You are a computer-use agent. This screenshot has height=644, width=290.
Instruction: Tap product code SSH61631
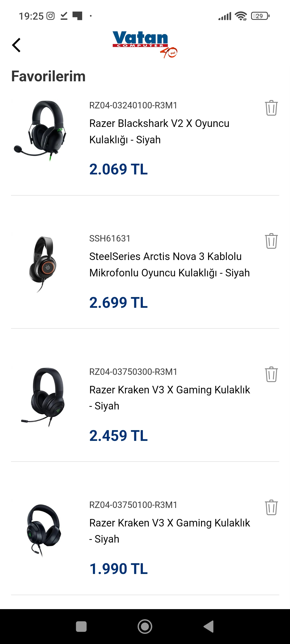point(110,238)
